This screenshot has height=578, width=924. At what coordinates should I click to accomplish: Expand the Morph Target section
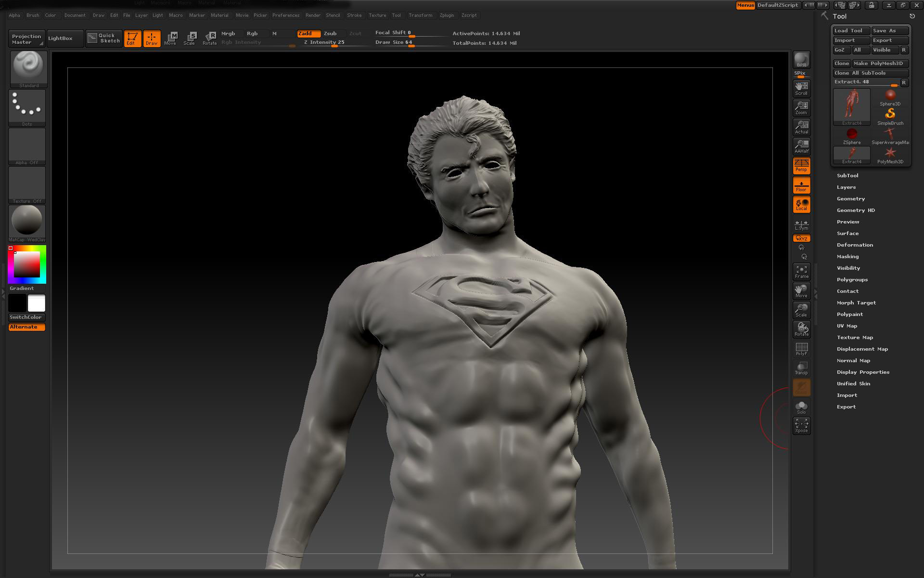pos(856,303)
